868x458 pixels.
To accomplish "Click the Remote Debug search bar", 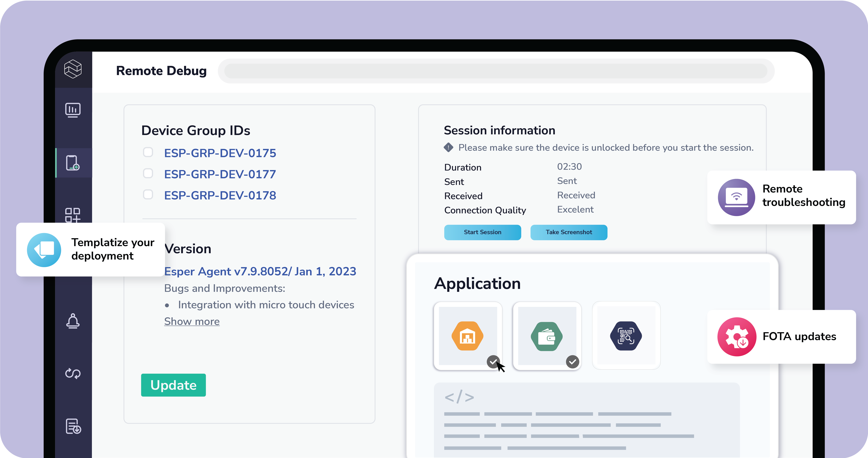I will click(x=495, y=71).
